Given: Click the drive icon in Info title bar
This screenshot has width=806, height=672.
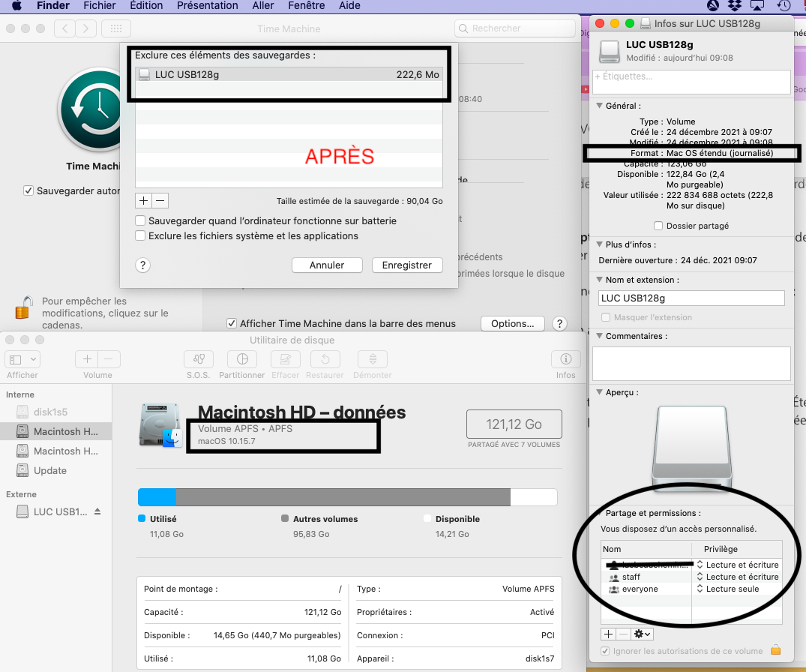Looking at the screenshot, I should pos(646,23).
